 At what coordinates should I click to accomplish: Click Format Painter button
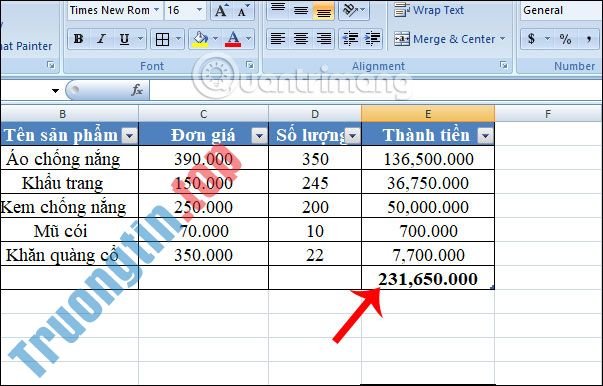click(26, 46)
